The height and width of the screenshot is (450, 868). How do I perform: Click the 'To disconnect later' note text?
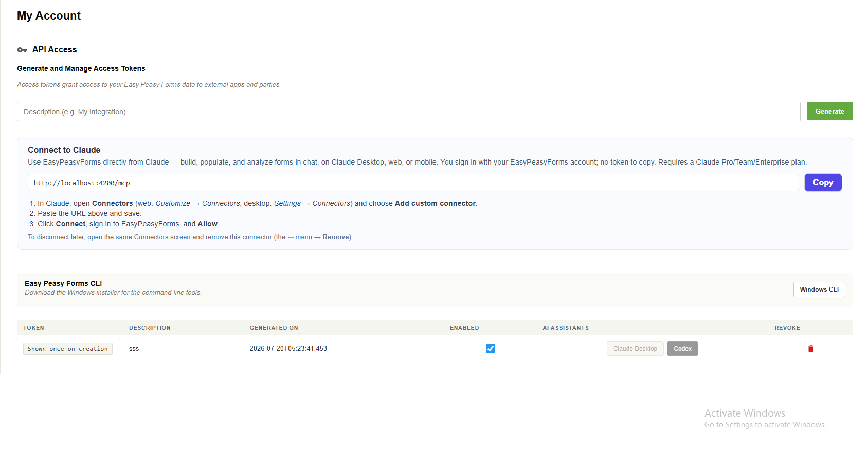190,237
